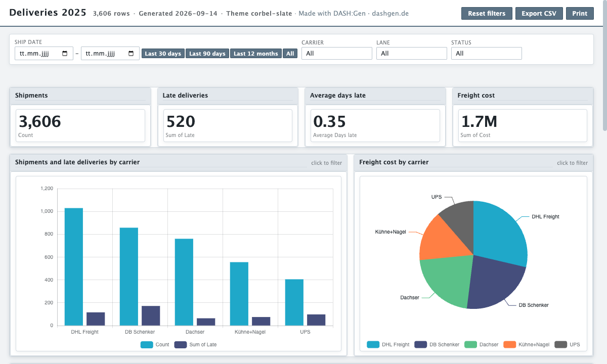The height and width of the screenshot is (364, 607).
Task: Click the Reset filters button
Action: pyautogui.click(x=487, y=14)
